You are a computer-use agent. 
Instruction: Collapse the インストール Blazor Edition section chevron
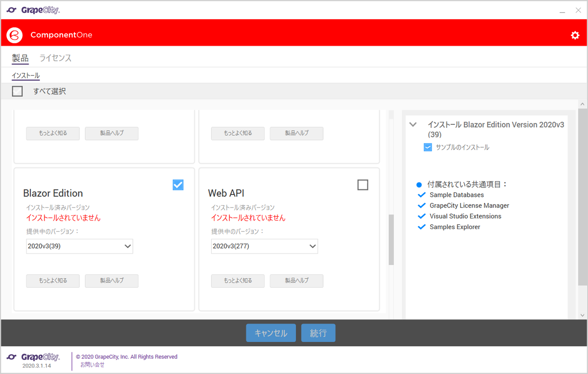[x=413, y=125]
